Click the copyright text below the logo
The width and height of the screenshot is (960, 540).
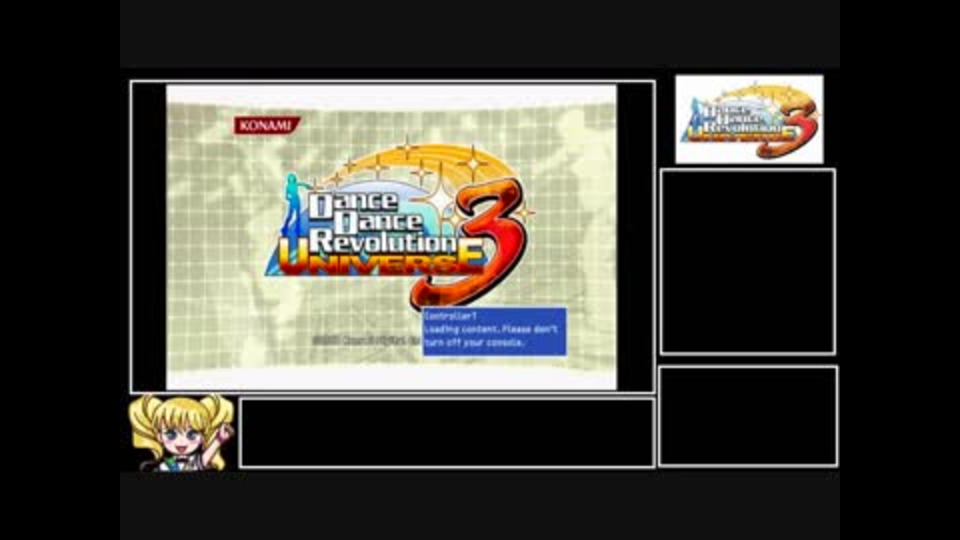coord(366,340)
